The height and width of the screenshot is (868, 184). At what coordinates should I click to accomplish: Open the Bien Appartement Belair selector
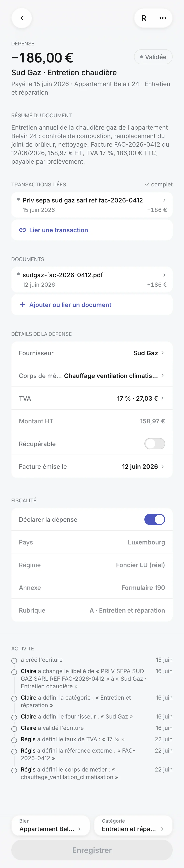click(x=50, y=825)
